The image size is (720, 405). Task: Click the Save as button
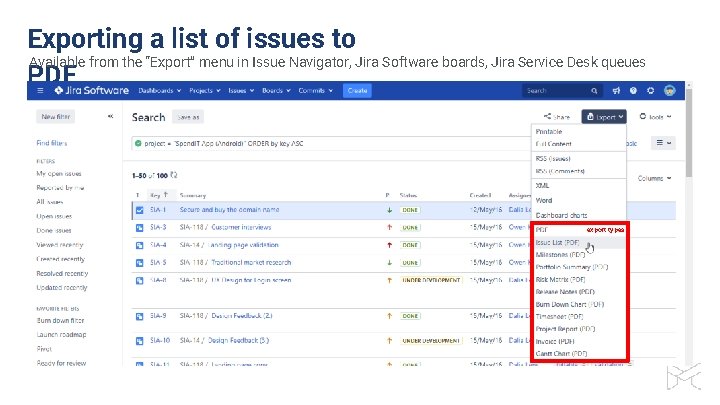coord(188,117)
